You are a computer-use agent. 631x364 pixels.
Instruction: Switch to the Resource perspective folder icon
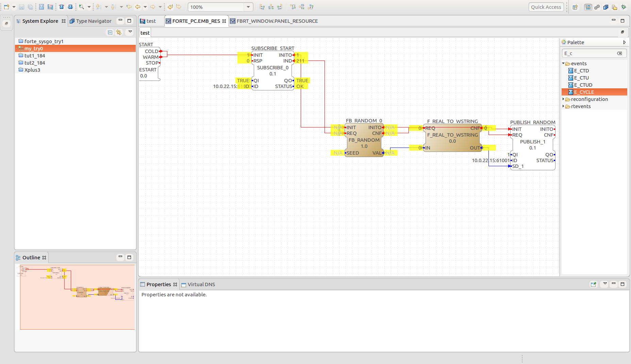click(x=615, y=7)
